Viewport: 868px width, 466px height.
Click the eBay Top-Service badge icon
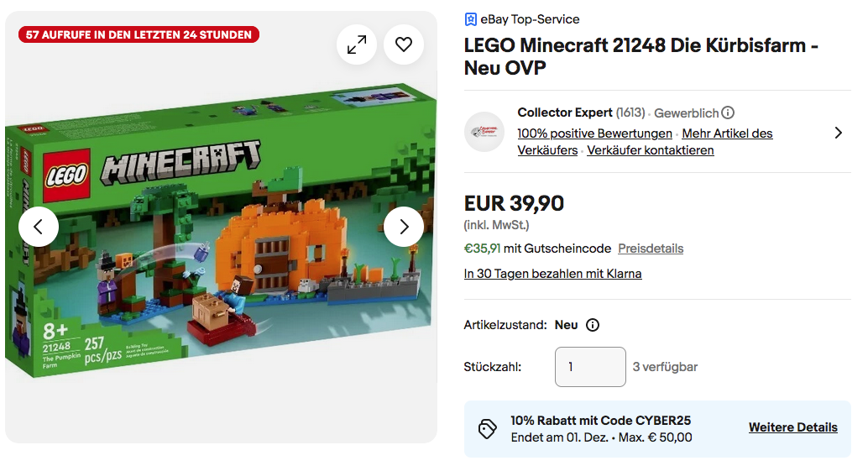(471, 19)
